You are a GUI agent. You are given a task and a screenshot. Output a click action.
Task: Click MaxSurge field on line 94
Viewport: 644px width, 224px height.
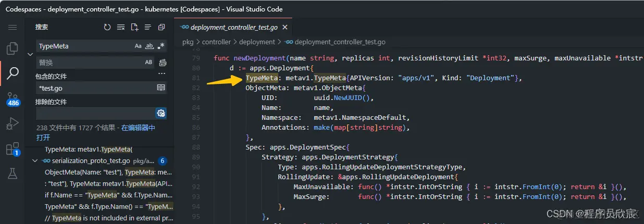coord(309,196)
